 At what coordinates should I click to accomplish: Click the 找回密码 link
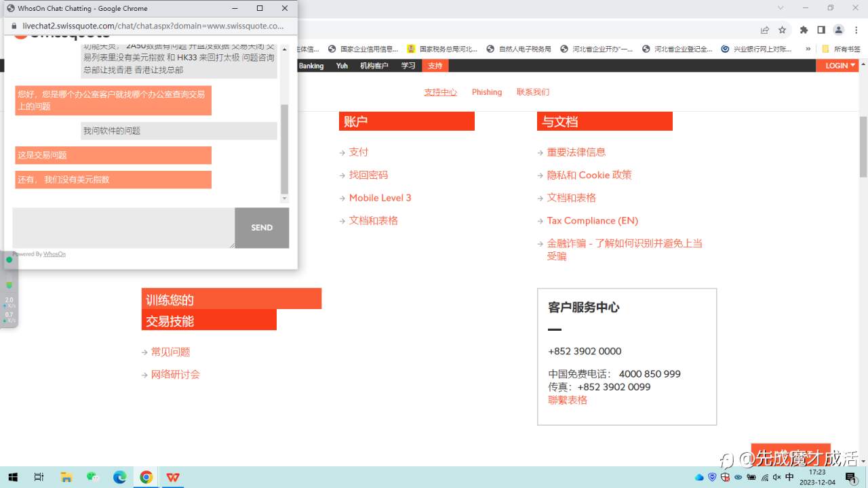coord(368,175)
